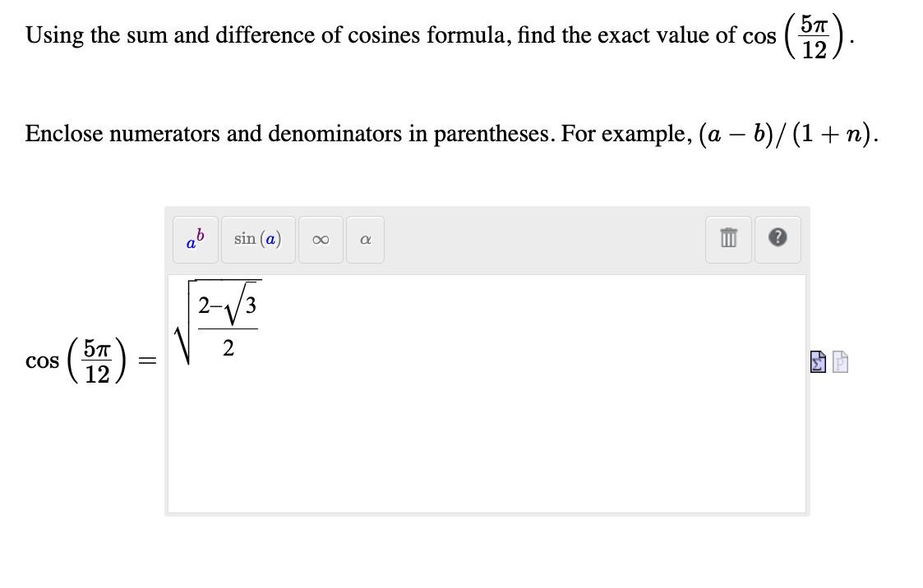Image resolution: width=923 pixels, height=588 pixels.
Task: Expand the a^b exponent options
Action: (195, 239)
